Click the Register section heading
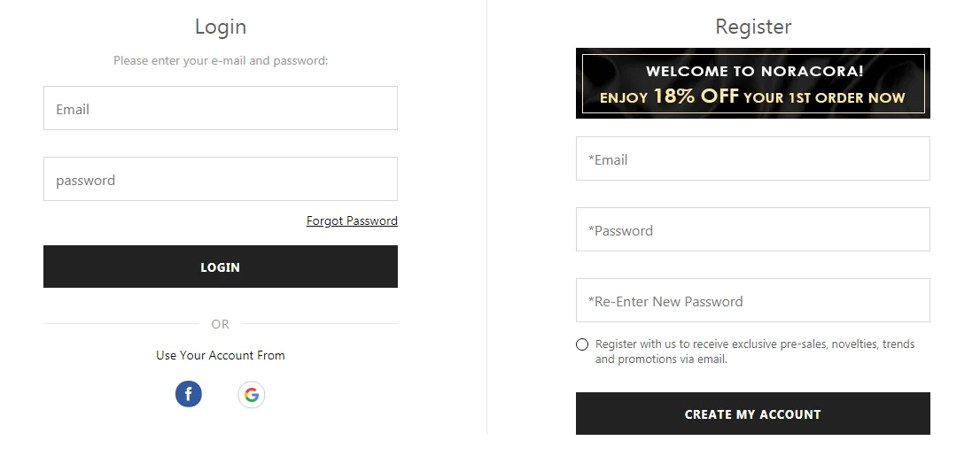This screenshot has height=456, width=980. point(753,27)
